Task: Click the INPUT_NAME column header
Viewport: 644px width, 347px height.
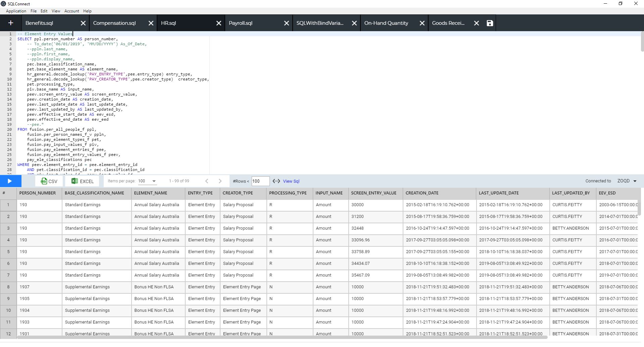Action: click(331, 193)
